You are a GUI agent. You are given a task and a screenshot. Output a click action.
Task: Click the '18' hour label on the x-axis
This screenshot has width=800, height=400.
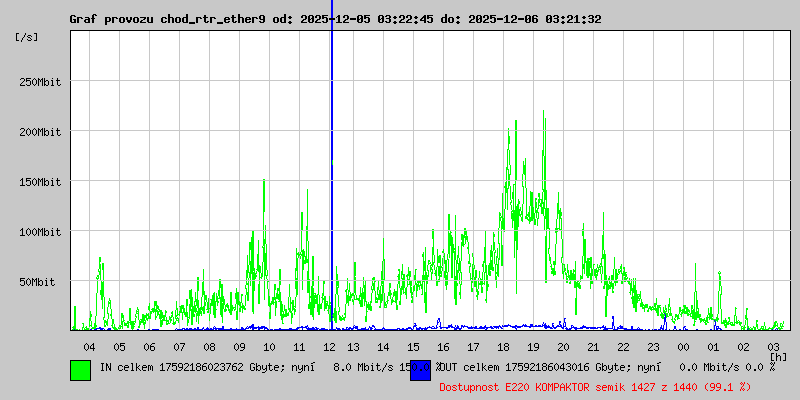(503, 346)
